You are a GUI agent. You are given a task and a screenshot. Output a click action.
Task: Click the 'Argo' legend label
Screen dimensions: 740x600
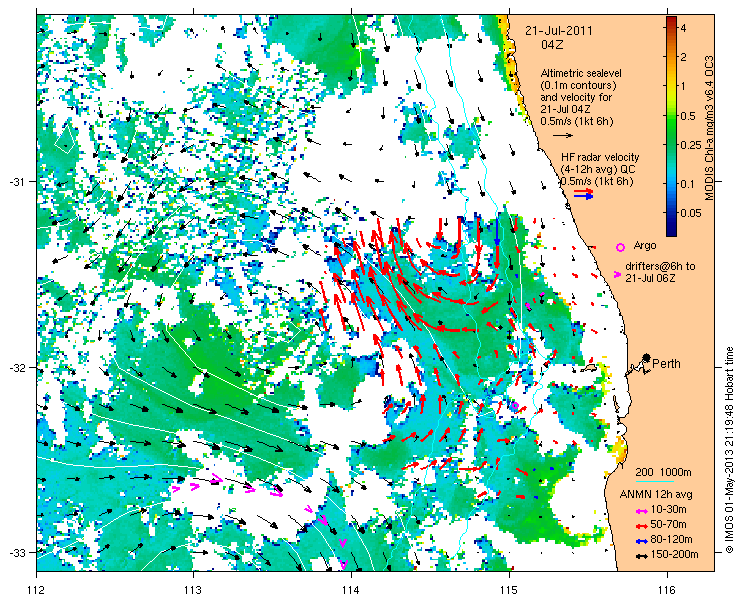645,245
